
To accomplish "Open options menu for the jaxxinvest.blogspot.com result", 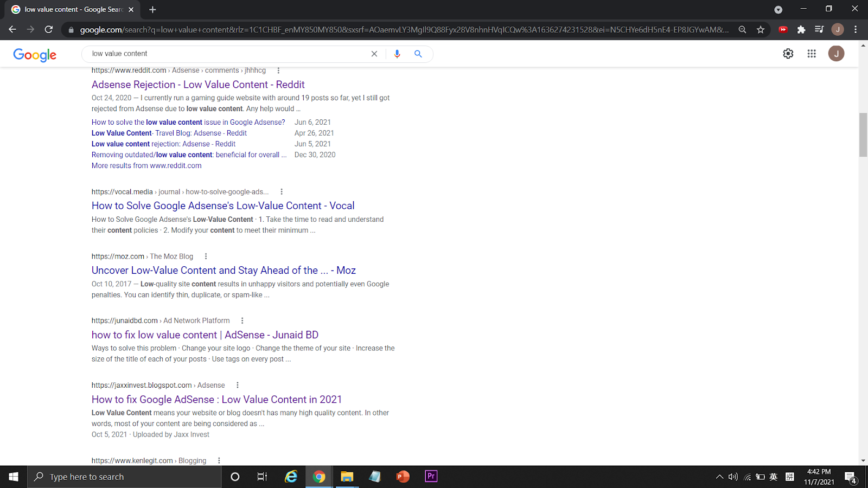I will coord(238,386).
